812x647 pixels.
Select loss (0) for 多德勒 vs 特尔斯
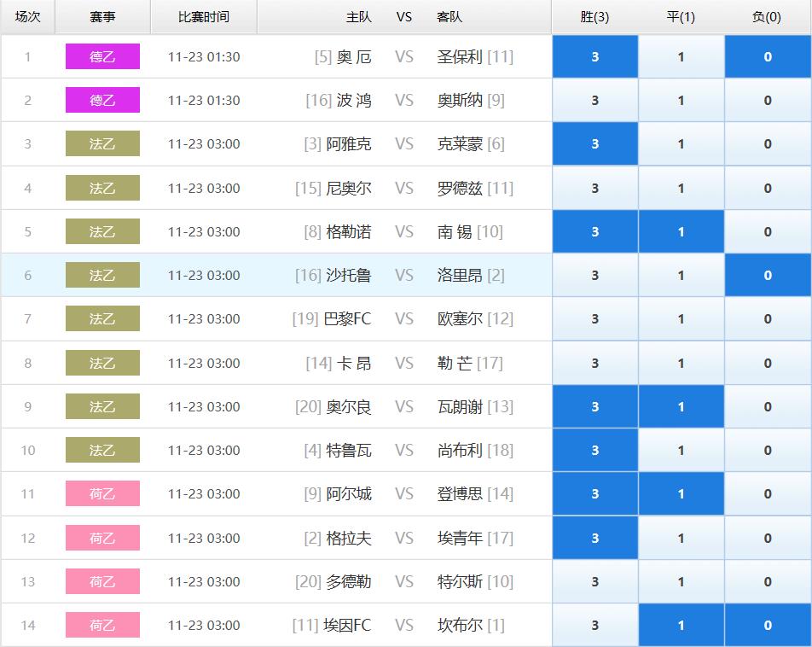point(768,581)
